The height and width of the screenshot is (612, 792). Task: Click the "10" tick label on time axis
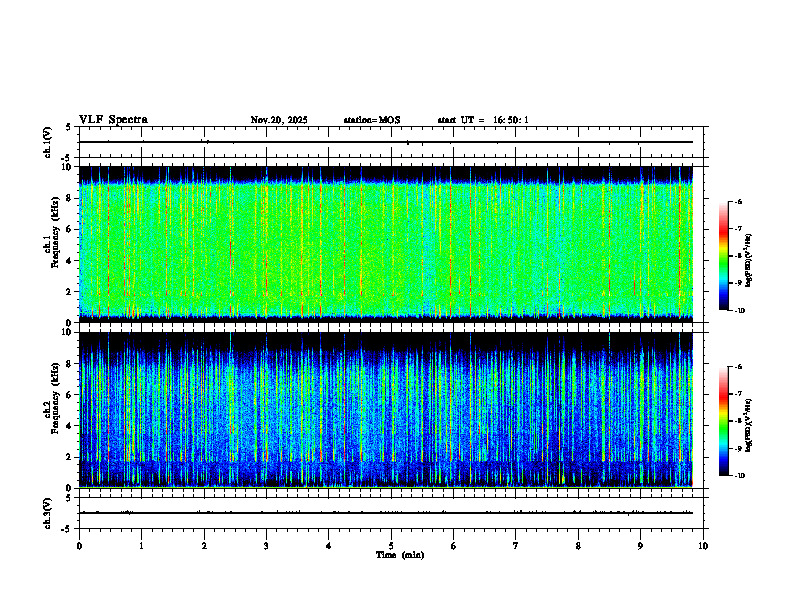[x=703, y=546]
